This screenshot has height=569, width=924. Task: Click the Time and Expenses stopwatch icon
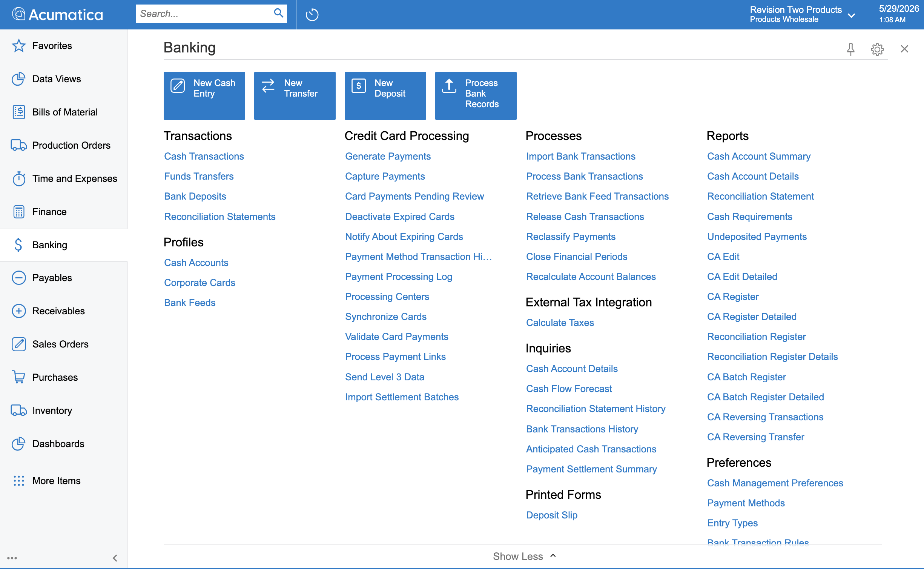[18, 178]
